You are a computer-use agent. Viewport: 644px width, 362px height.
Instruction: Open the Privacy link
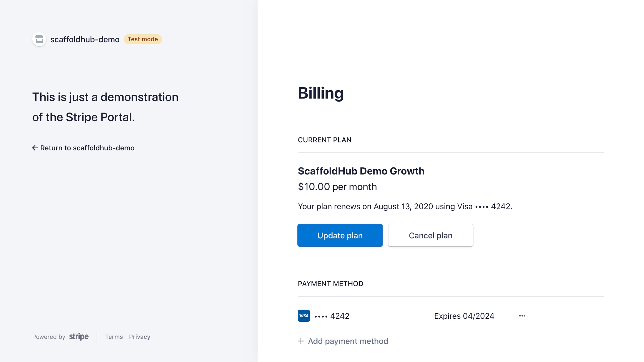tap(139, 337)
